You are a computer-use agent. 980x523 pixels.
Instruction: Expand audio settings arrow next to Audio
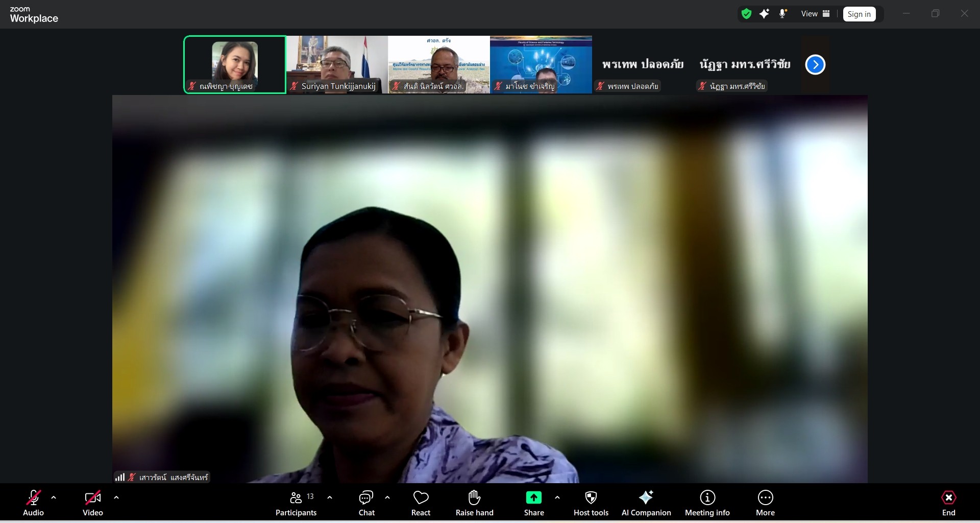click(x=54, y=497)
